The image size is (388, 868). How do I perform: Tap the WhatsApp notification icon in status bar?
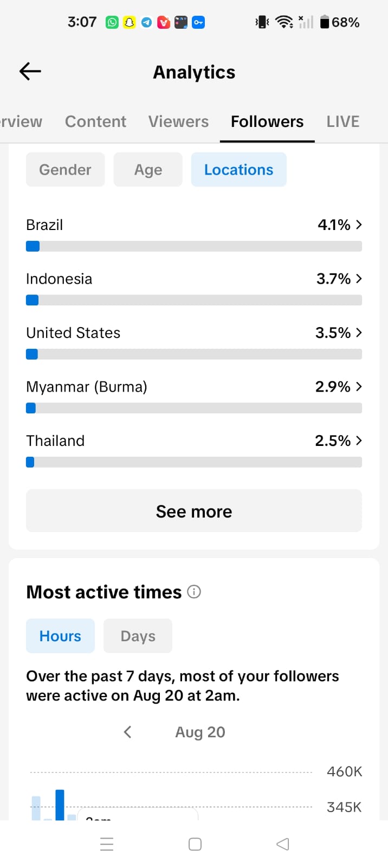(112, 22)
